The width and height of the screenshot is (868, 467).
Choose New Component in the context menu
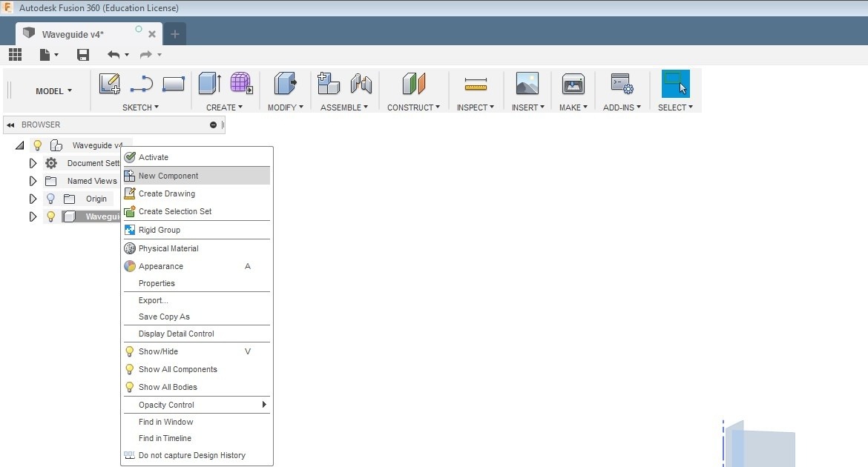pyautogui.click(x=197, y=176)
